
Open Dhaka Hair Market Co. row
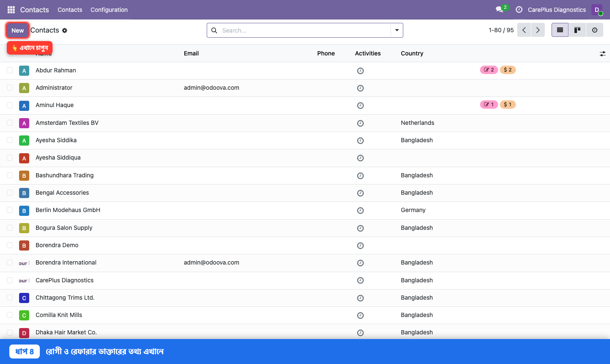coord(305,332)
